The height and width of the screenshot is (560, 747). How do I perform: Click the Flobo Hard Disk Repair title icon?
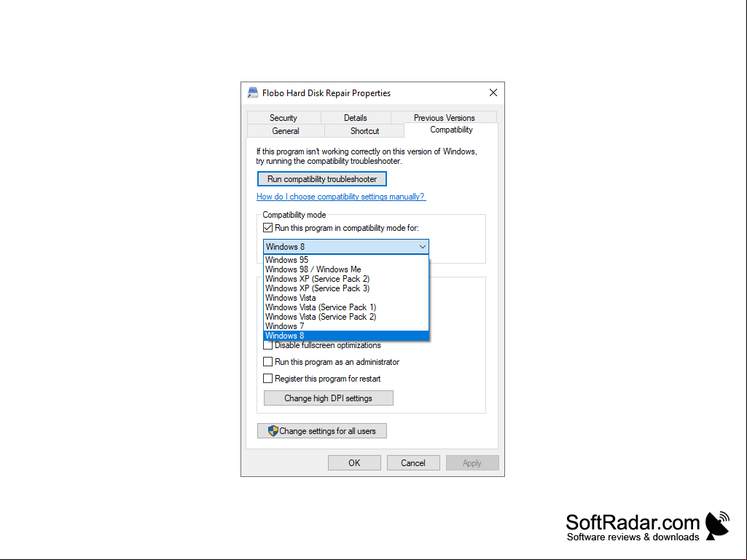pyautogui.click(x=252, y=93)
